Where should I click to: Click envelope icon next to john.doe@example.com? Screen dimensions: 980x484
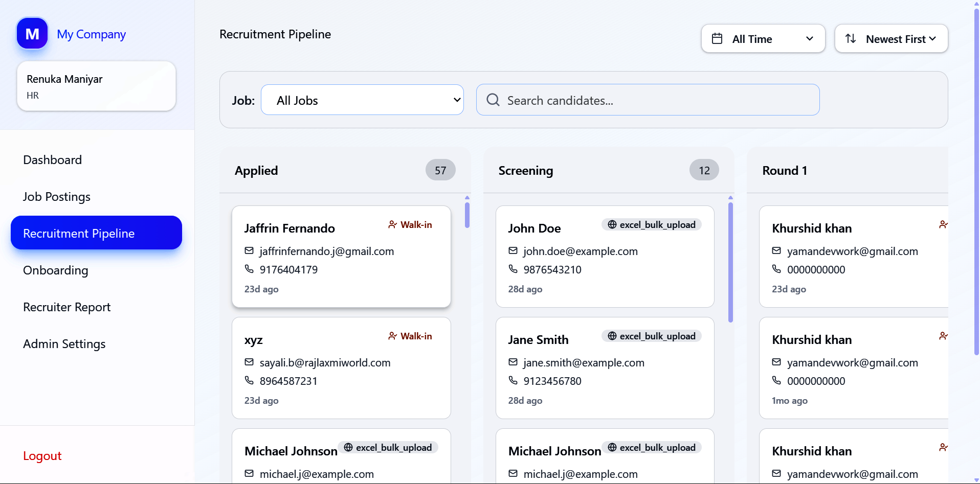click(513, 250)
